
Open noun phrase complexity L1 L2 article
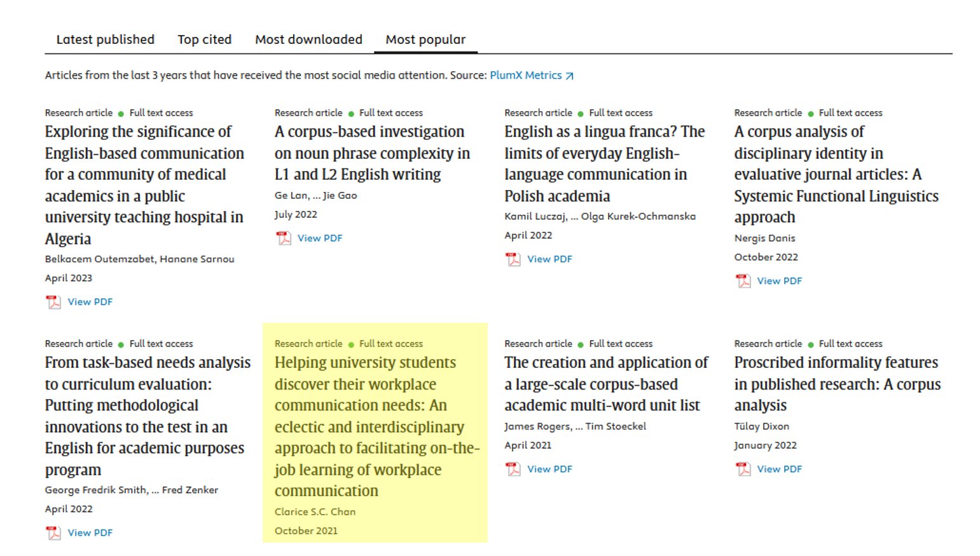click(372, 153)
